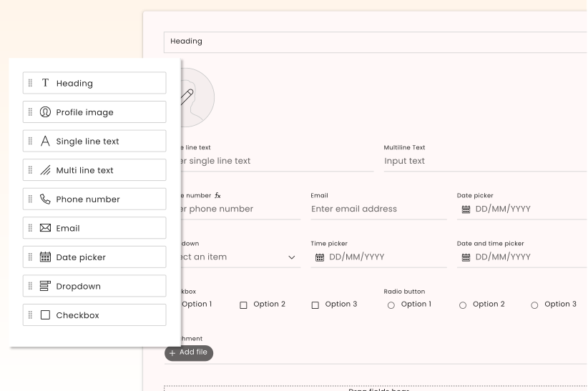Viewport: 588px width, 391px height.
Task: Click the Multi line text icon
Action: pos(45,170)
